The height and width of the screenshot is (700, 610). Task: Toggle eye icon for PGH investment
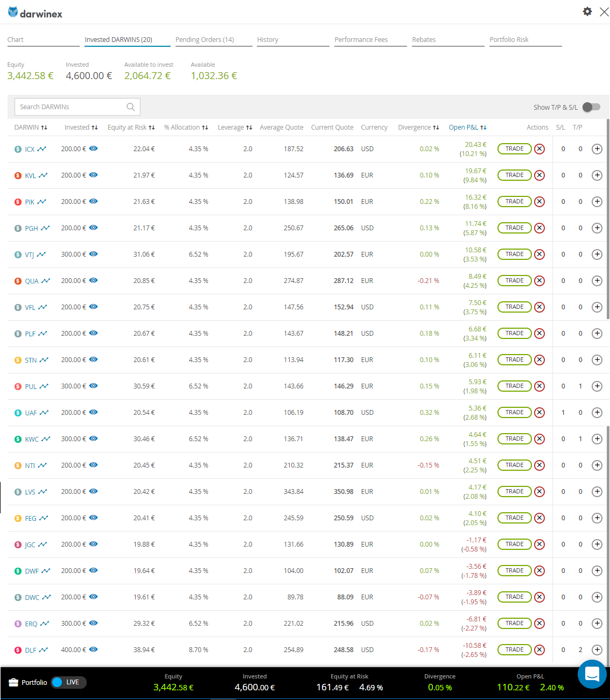pyautogui.click(x=94, y=228)
